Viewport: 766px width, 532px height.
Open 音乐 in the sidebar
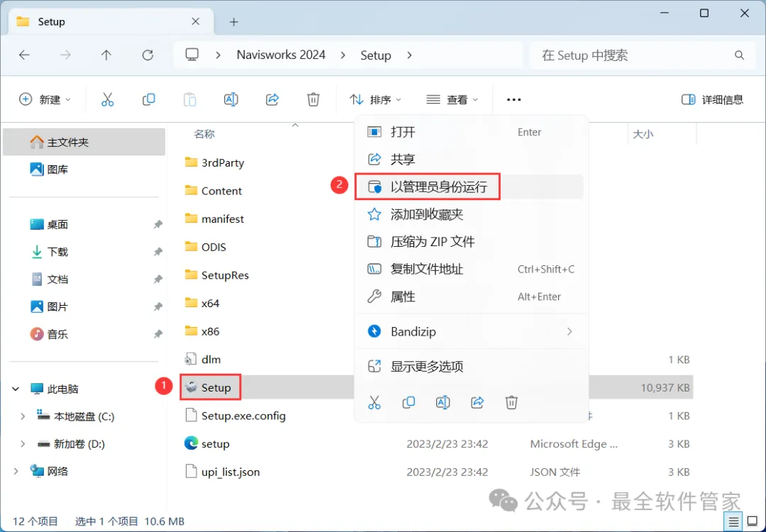coord(84,334)
